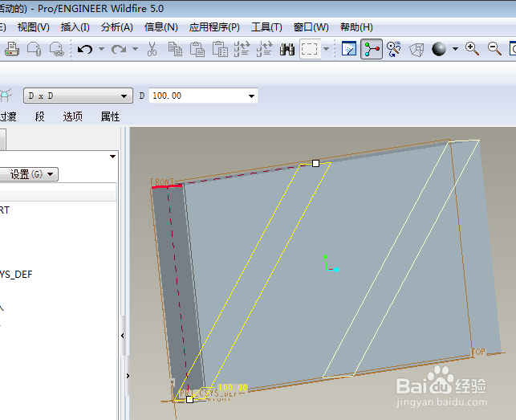
Task: Click the 设置(G) settings button
Action: tap(29, 174)
